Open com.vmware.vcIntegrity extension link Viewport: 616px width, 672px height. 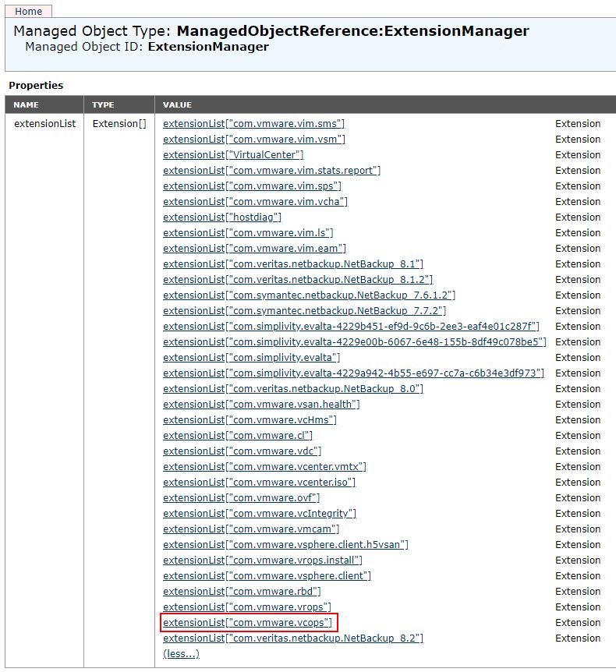pos(260,514)
